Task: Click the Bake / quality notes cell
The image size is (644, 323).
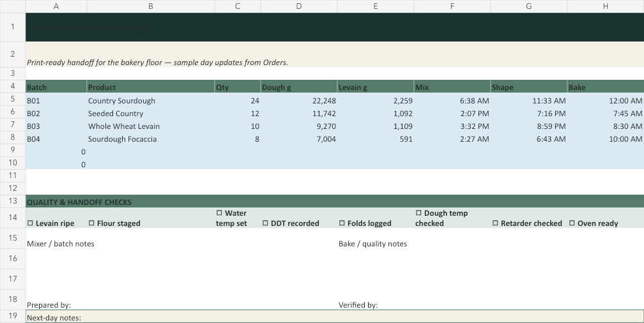Action: click(x=491, y=239)
